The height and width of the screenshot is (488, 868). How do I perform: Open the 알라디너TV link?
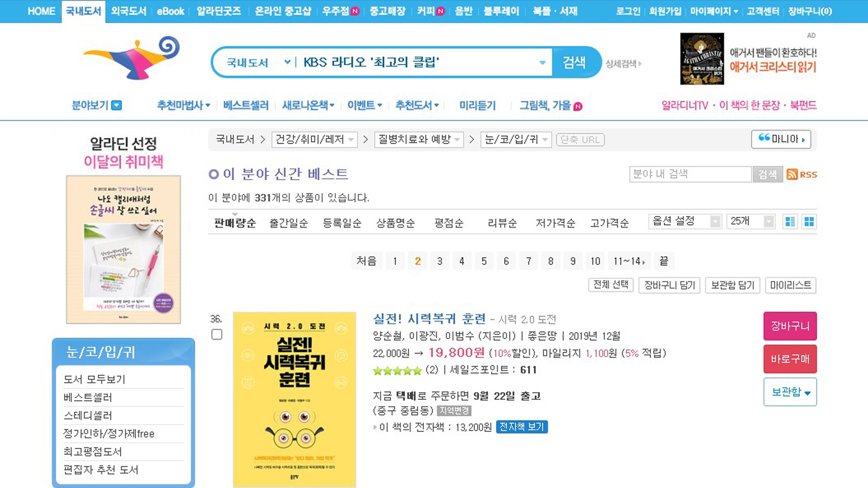point(685,105)
